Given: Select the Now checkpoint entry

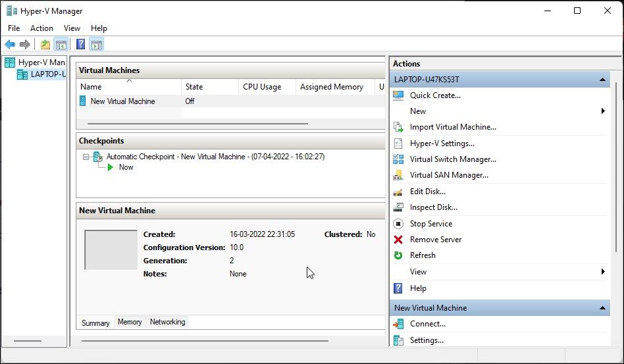Looking at the screenshot, I should pos(126,167).
